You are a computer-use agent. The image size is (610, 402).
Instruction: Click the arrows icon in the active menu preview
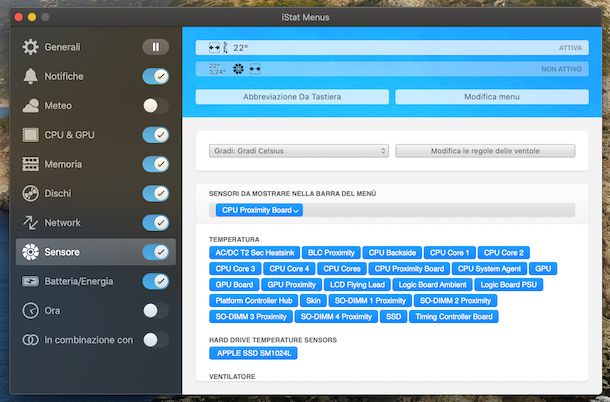(x=214, y=48)
